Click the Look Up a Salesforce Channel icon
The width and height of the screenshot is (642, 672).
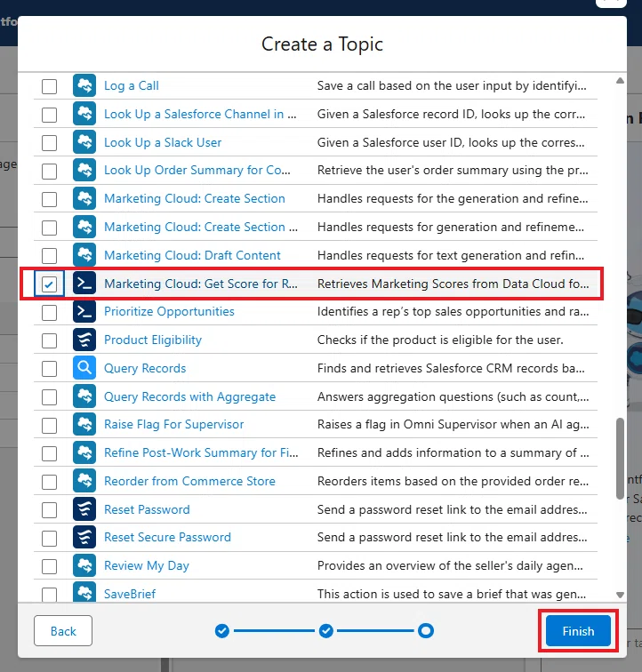(x=84, y=114)
